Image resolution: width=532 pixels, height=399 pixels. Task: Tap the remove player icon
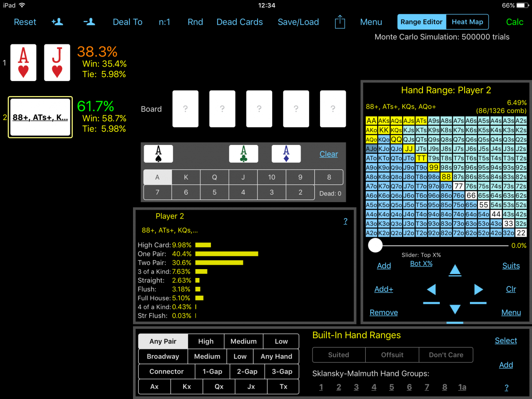tap(89, 22)
